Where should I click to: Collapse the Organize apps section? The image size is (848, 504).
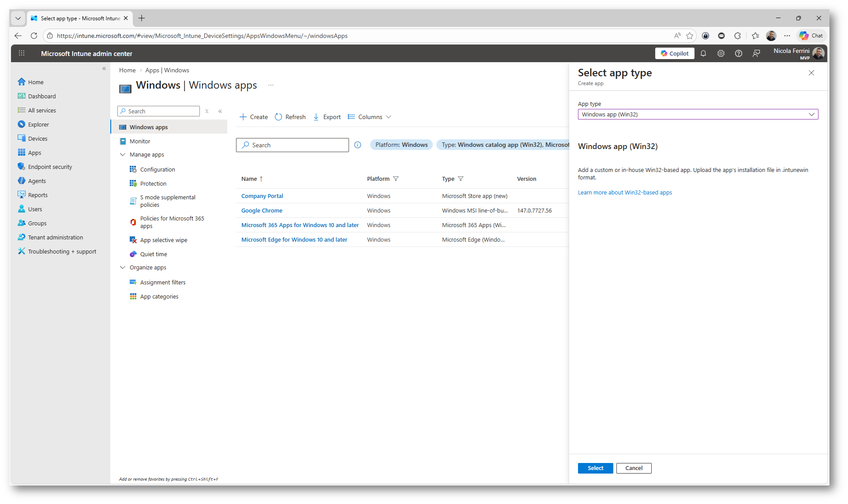tap(123, 268)
